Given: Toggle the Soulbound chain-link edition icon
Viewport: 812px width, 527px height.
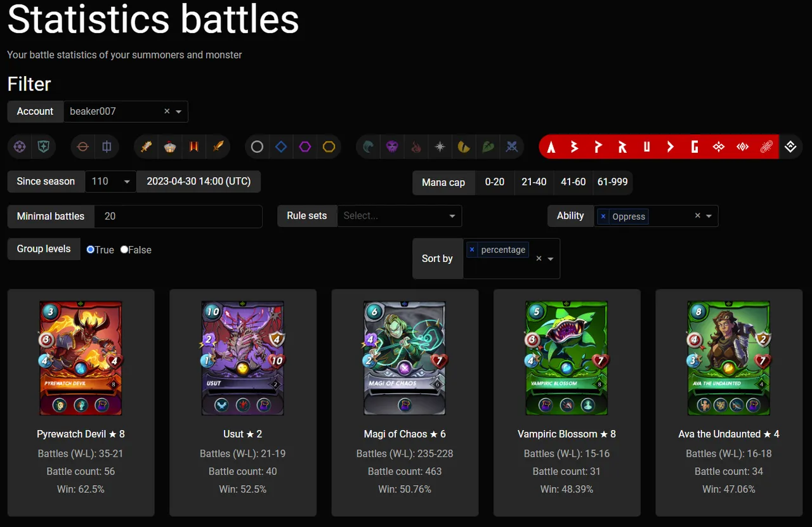Looking at the screenshot, I should [x=766, y=147].
